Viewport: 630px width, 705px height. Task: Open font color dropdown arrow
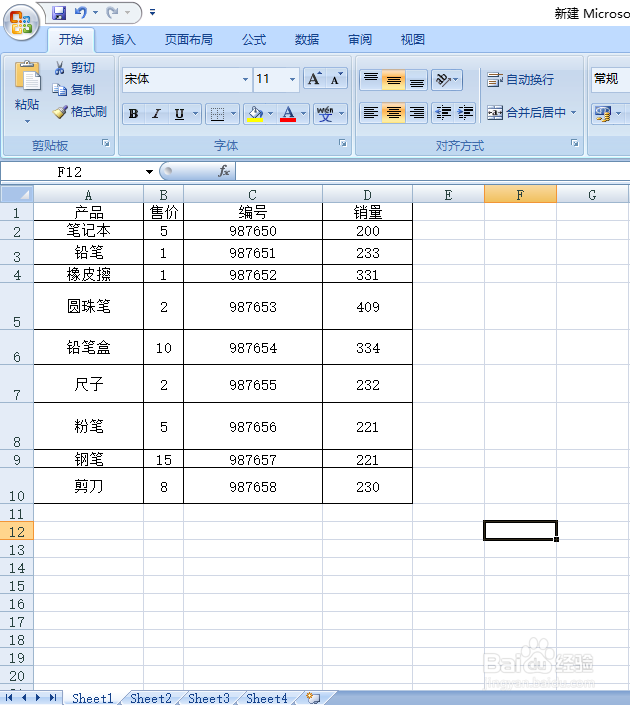click(304, 114)
